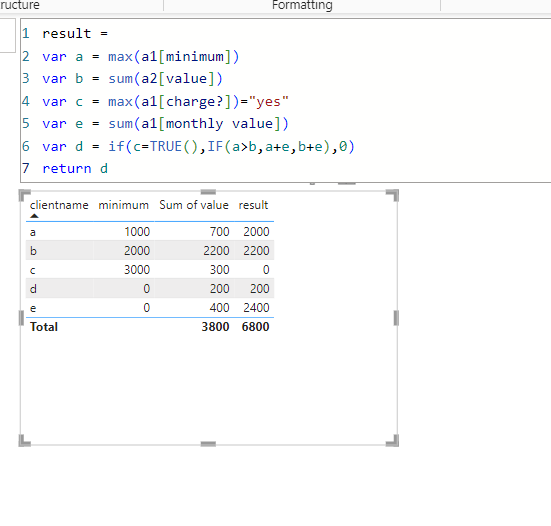Click total result 6800
Screen dimensions: 551x526
point(255,327)
